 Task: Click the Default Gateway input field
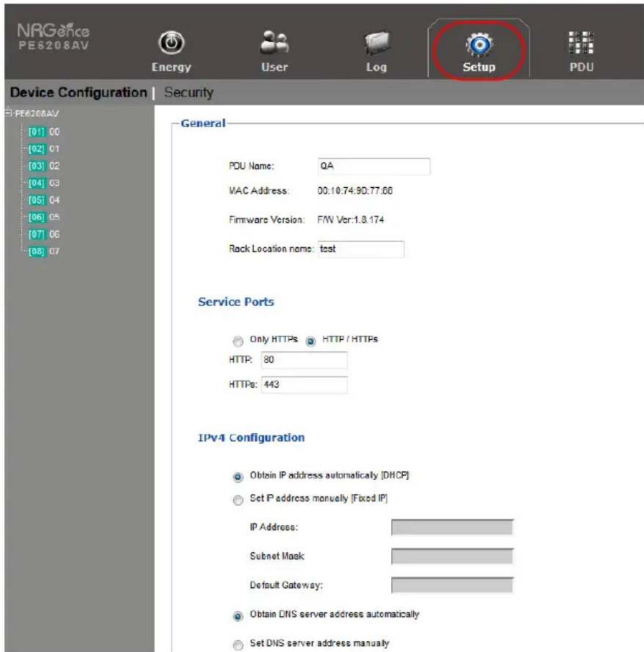[x=452, y=585]
